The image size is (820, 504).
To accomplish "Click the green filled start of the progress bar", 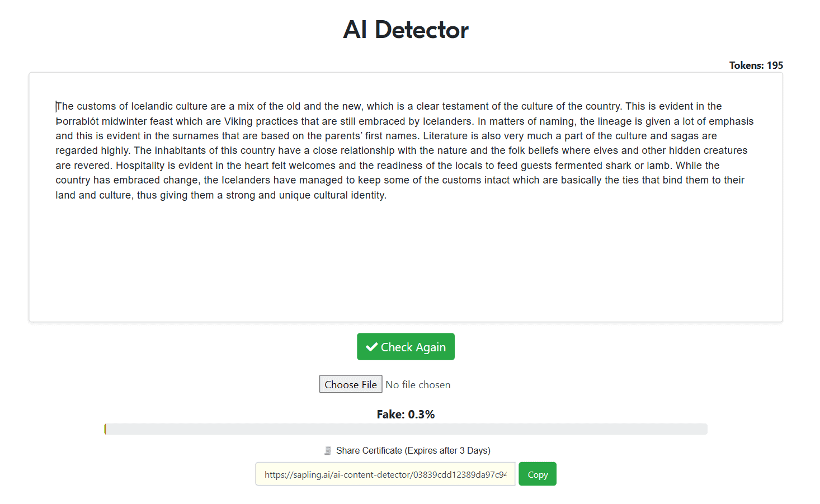I will click(x=105, y=429).
